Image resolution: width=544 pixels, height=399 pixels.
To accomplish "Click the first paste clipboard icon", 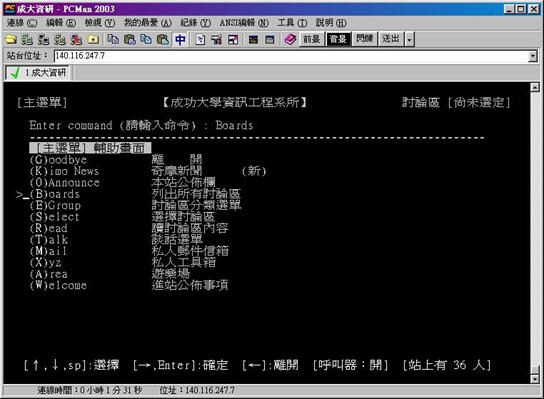I will 130,40.
